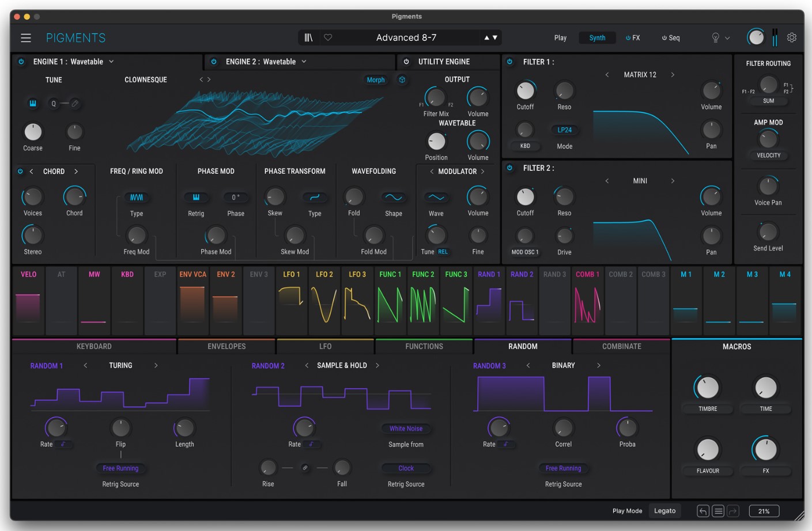The height and width of the screenshot is (531, 812).
Task: Select the LFO 1 modulation source slot
Action: coord(292,300)
